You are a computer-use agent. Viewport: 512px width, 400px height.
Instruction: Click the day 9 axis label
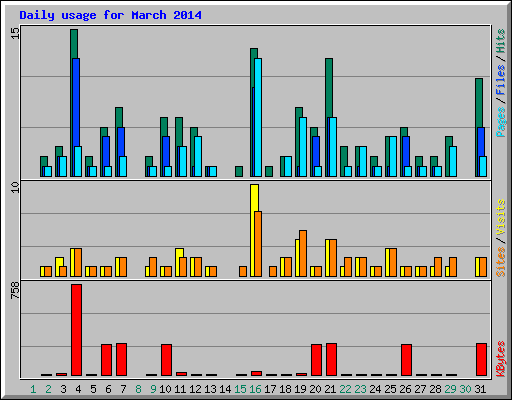(153, 389)
